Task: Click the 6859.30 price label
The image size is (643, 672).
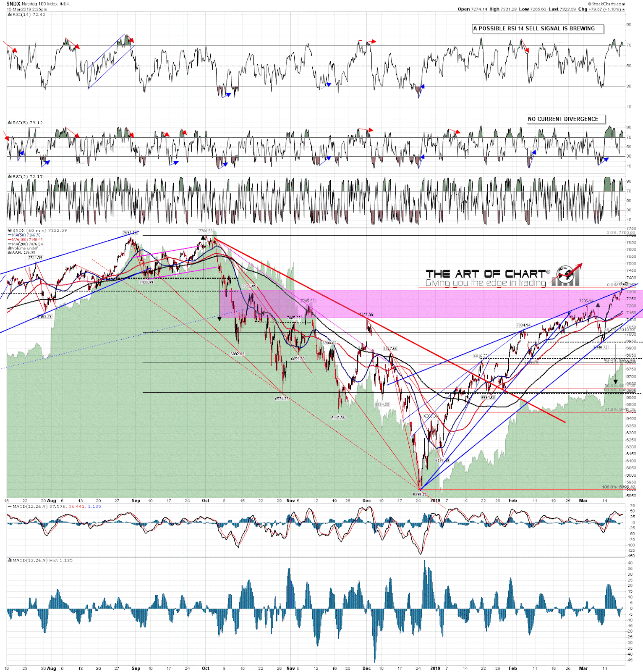Action: coord(298,359)
